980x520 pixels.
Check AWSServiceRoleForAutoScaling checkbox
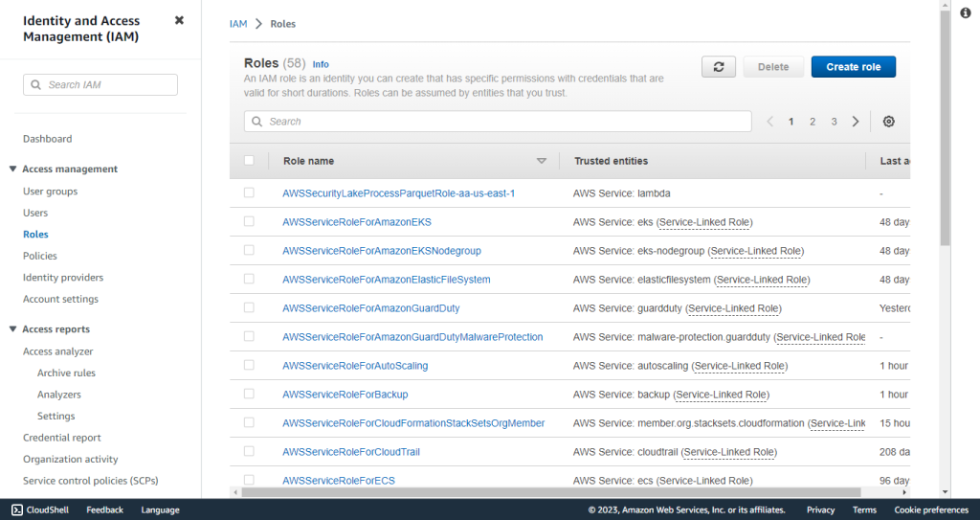click(x=249, y=366)
